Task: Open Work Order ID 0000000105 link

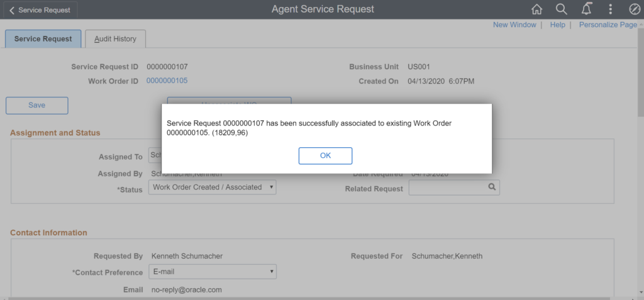Action: coord(167,81)
